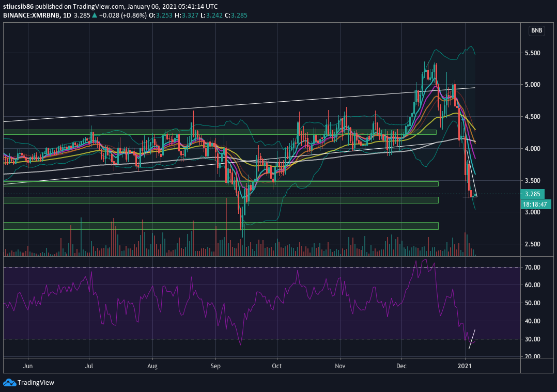This screenshot has width=557, height=392.
Task: Click the author name stiucsib86
Action: (19, 6)
